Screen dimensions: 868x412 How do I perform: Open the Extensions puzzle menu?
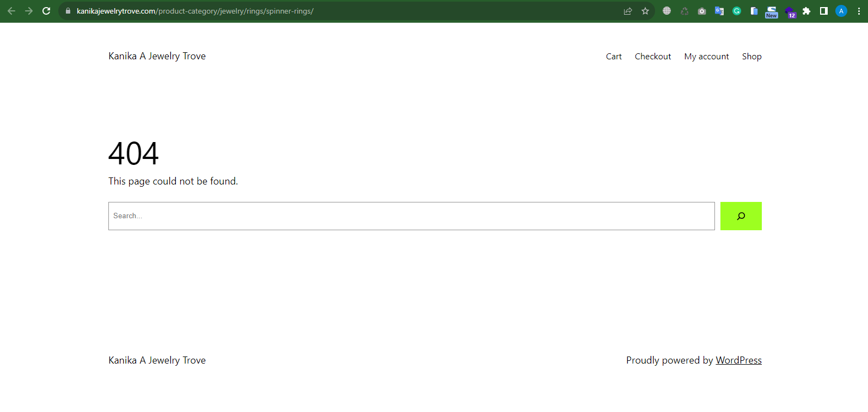(806, 11)
